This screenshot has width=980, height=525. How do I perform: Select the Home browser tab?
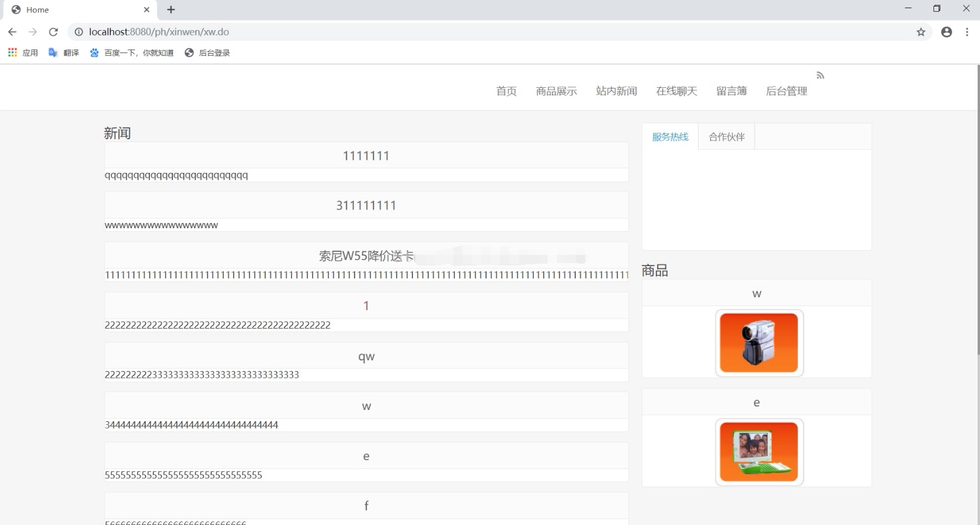(x=79, y=10)
